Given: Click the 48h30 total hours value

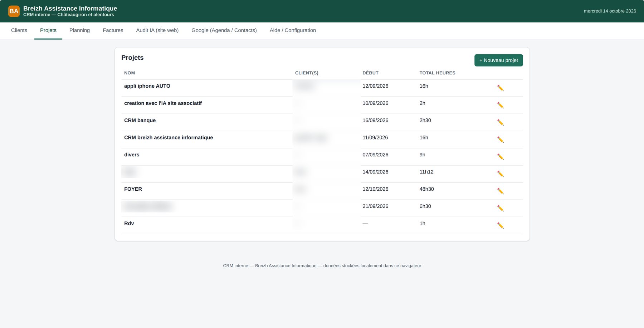Looking at the screenshot, I should point(426,189).
